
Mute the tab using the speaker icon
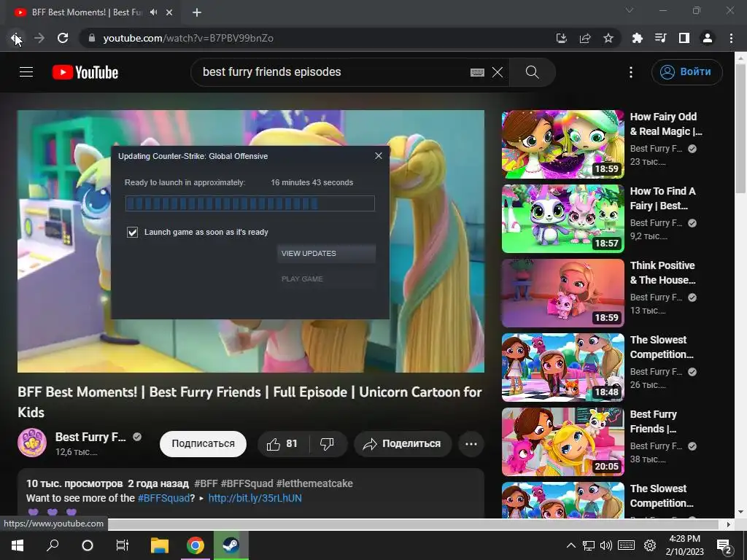tap(153, 12)
